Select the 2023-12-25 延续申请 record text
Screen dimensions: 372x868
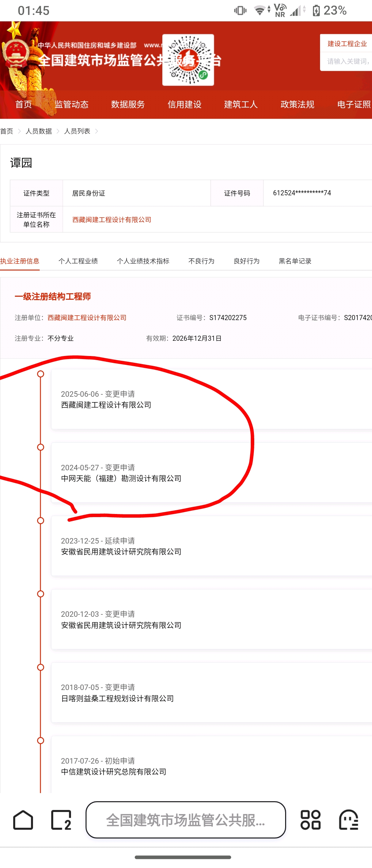click(98, 541)
